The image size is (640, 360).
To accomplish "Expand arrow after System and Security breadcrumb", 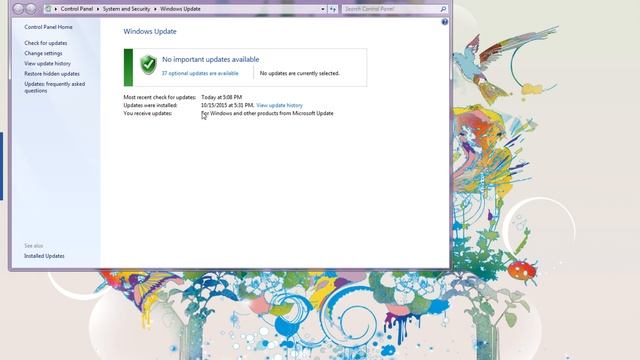I will [155, 9].
